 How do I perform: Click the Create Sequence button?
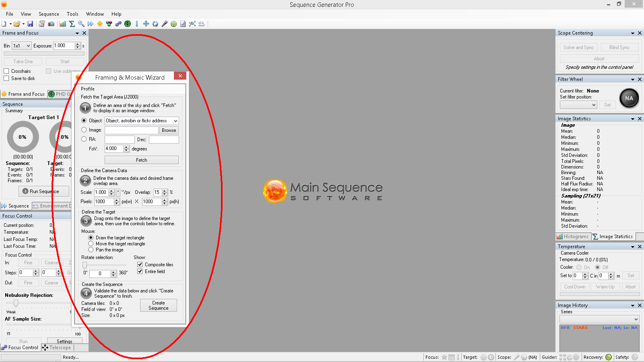click(x=159, y=305)
